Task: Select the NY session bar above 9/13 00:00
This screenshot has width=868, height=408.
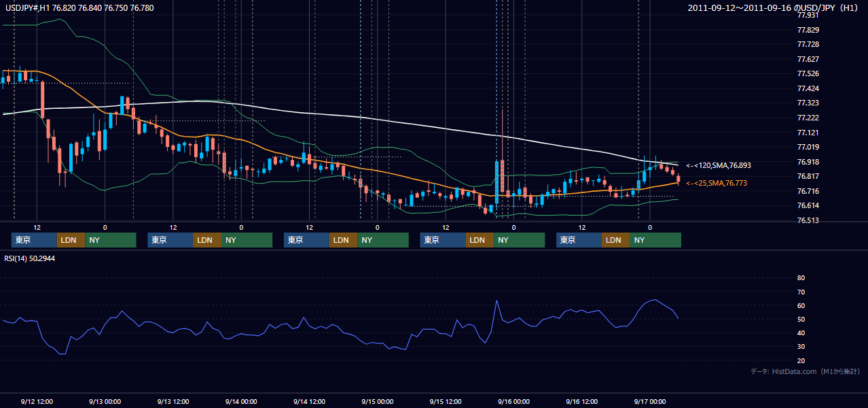Action: [x=111, y=240]
